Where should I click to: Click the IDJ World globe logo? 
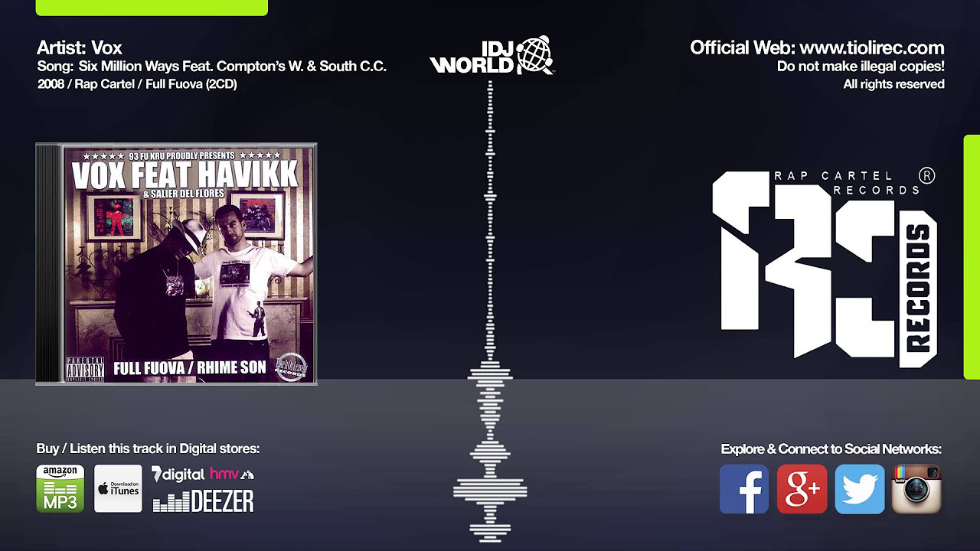point(492,55)
